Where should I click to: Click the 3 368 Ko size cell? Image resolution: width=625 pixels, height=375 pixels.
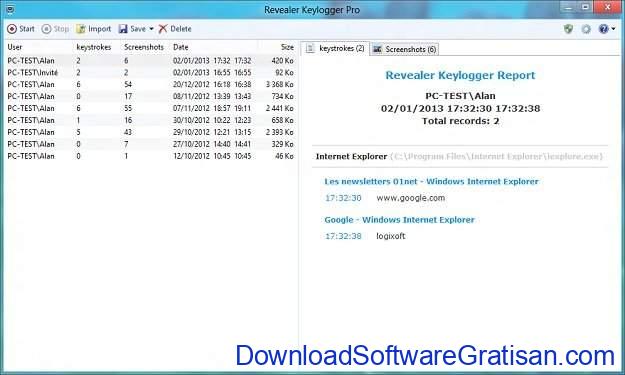point(279,84)
